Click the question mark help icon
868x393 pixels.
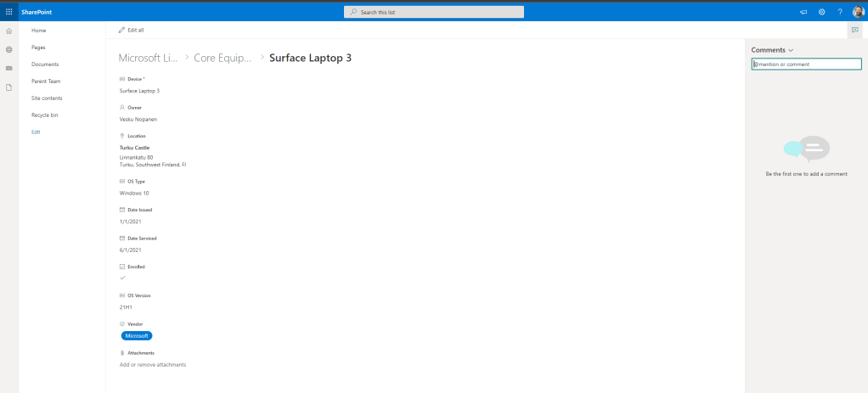840,12
